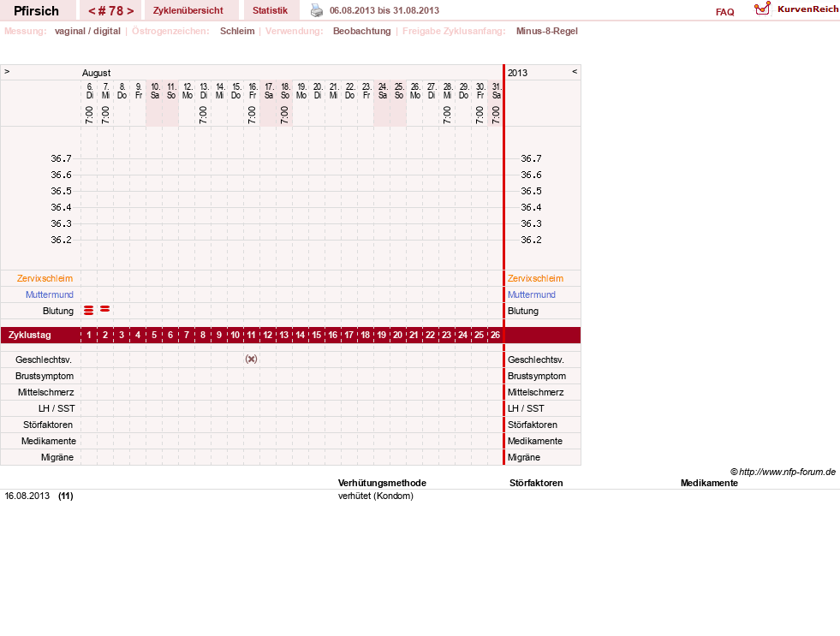840x636 pixels.
Task: Click right Zervixschleim label
Action: [x=536, y=278]
